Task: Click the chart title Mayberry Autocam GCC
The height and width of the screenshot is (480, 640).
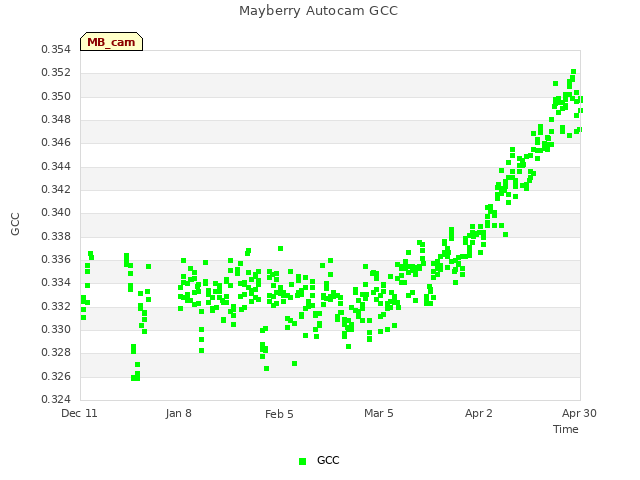Action: click(318, 11)
